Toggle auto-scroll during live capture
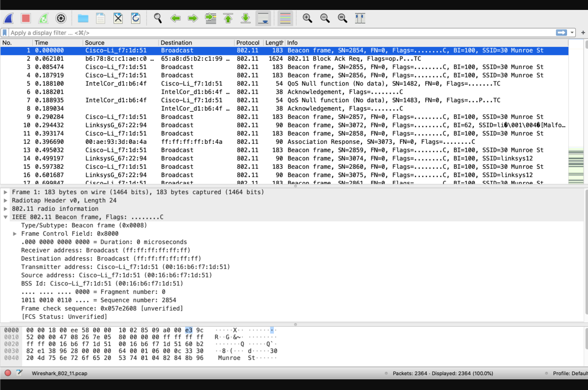Screen dimensions: 588x390 pyautogui.click(x=263, y=18)
